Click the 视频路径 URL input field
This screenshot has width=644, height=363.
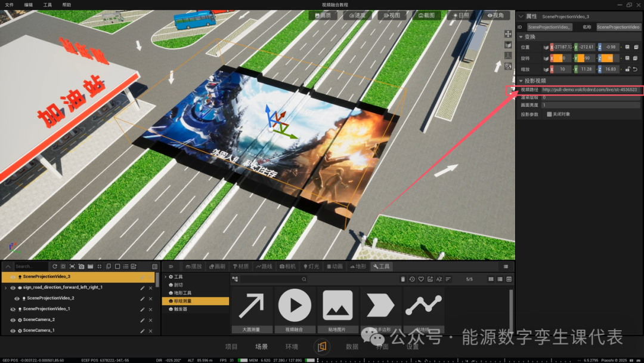(x=590, y=90)
